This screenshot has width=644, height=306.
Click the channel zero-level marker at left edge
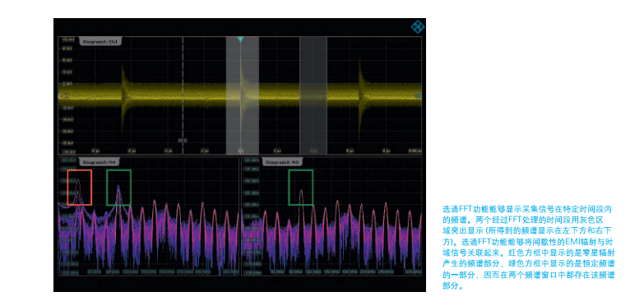63,95
